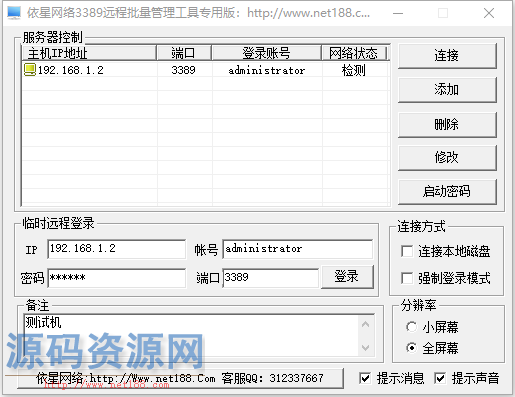The height and width of the screenshot is (397, 515).
Task: Click the 登录 button
Action: click(347, 277)
